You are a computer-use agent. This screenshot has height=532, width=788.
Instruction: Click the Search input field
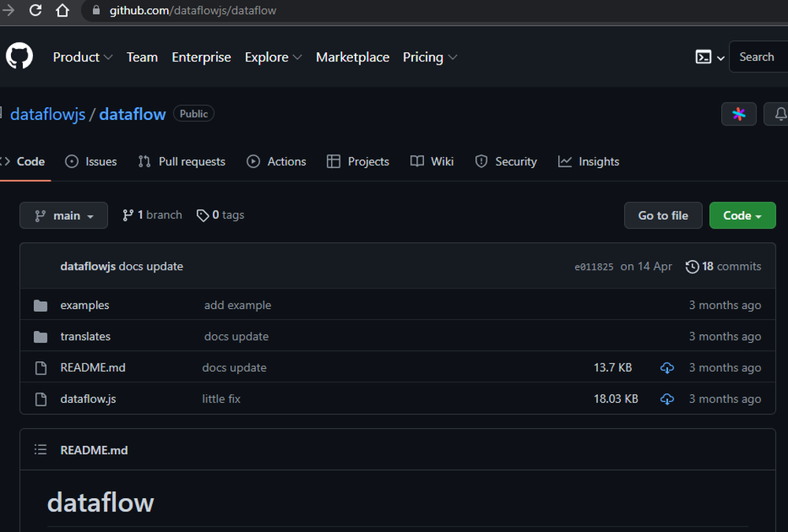758,57
